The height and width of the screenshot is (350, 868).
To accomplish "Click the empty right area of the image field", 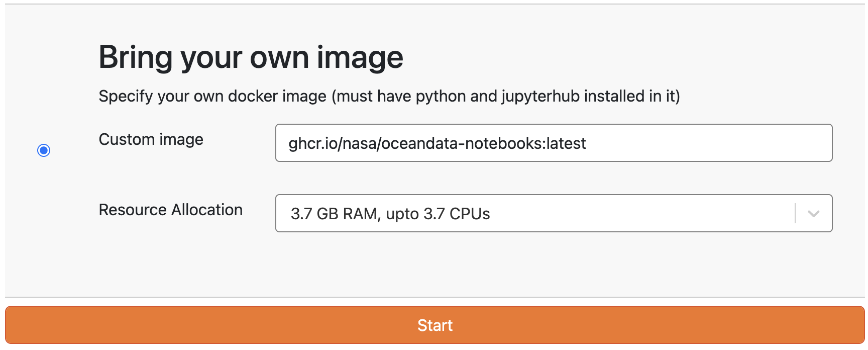I will click(x=728, y=143).
